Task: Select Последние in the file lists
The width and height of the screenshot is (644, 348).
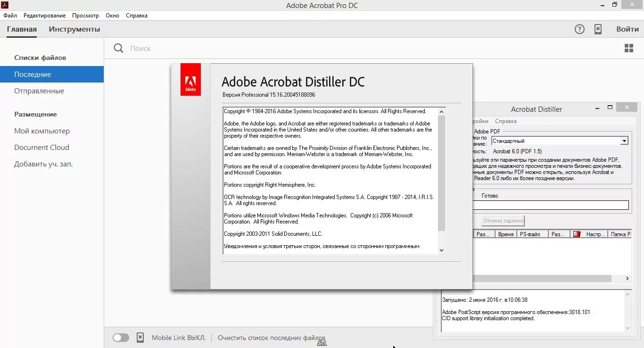Action: coord(52,74)
